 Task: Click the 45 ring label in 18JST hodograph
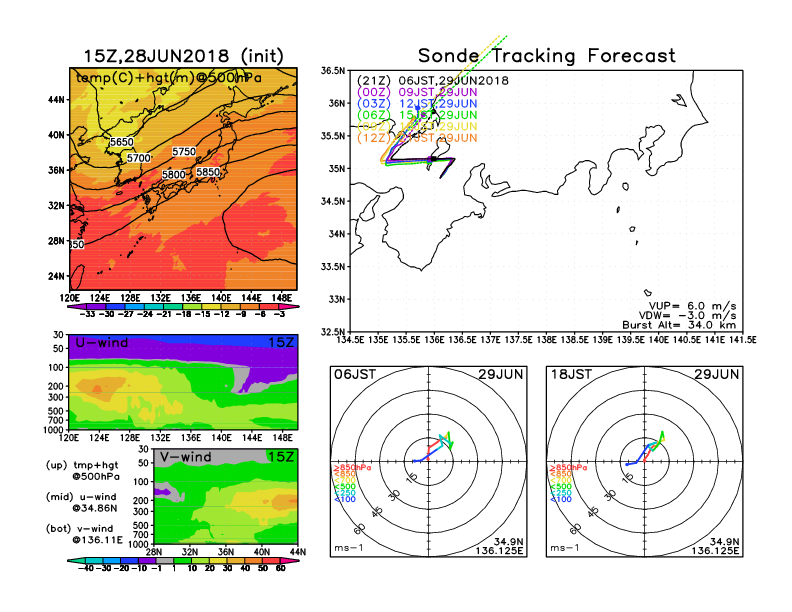[x=593, y=512]
